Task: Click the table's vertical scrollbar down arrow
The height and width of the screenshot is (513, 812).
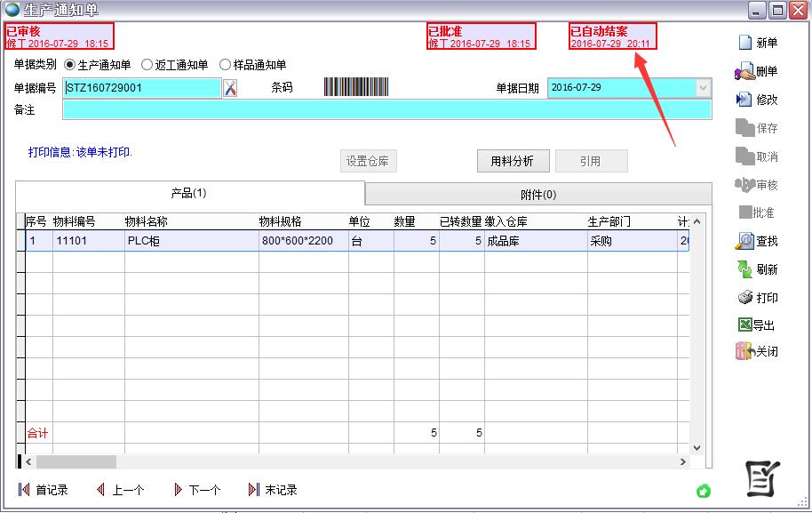Action: point(697,447)
